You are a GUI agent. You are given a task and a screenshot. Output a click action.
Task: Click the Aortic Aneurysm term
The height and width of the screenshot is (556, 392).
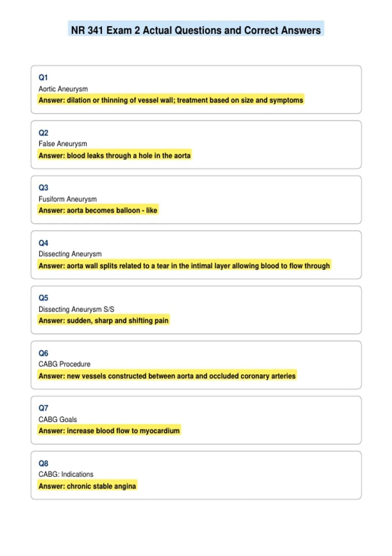pos(63,89)
